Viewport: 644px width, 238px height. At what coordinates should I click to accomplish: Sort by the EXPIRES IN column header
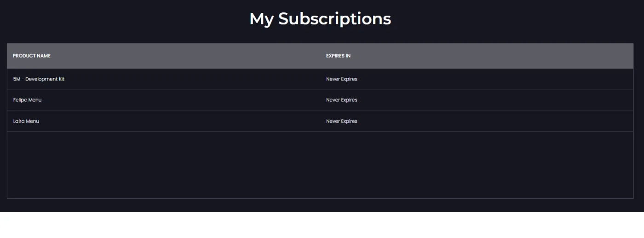click(338, 56)
